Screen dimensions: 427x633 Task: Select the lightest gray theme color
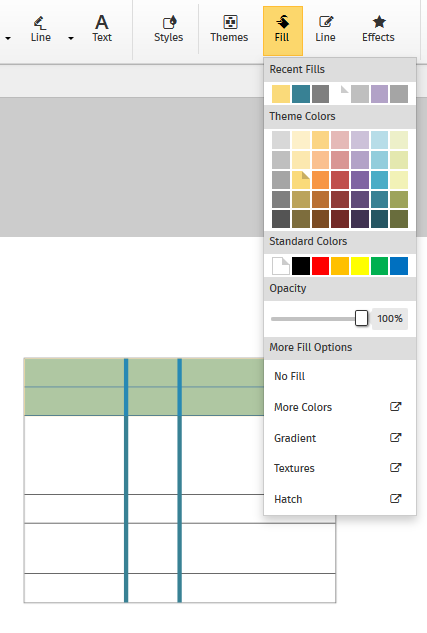pyautogui.click(x=281, y=140)
